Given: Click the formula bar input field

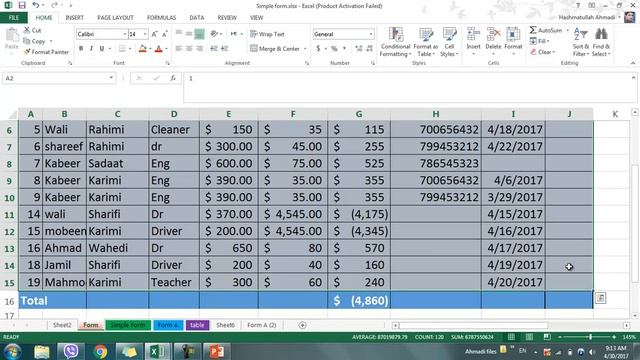Looking at the screenshot, I should click(x=409, y=87).
